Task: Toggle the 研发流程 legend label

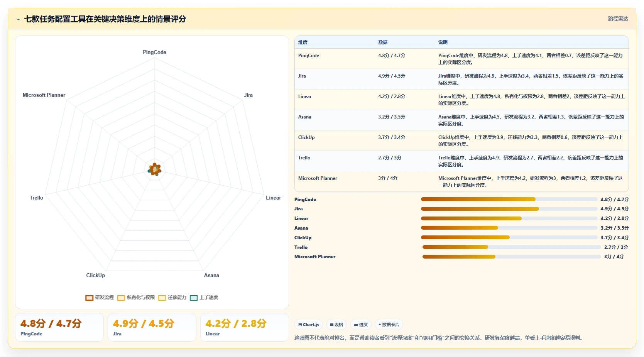Action: (105, 298)
